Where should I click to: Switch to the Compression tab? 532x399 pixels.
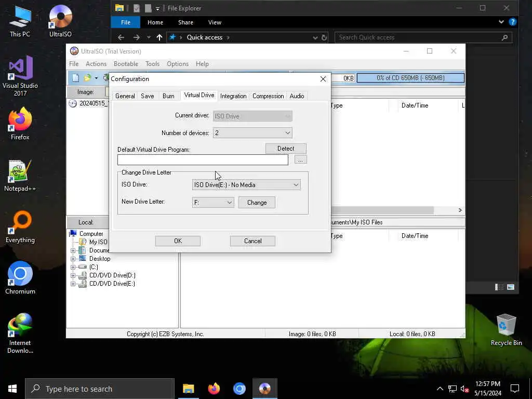[268, 96]
